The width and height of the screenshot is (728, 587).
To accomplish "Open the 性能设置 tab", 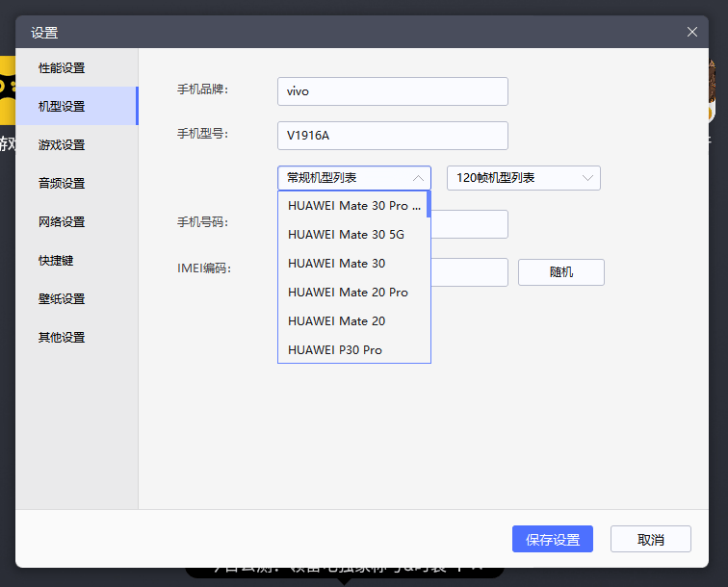I will click(77, 67).
